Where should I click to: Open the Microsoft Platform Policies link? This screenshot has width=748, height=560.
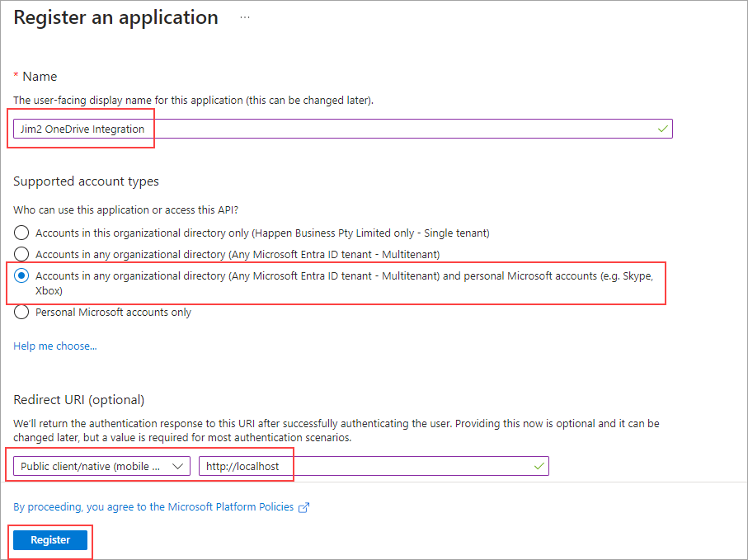click(153, 506)
